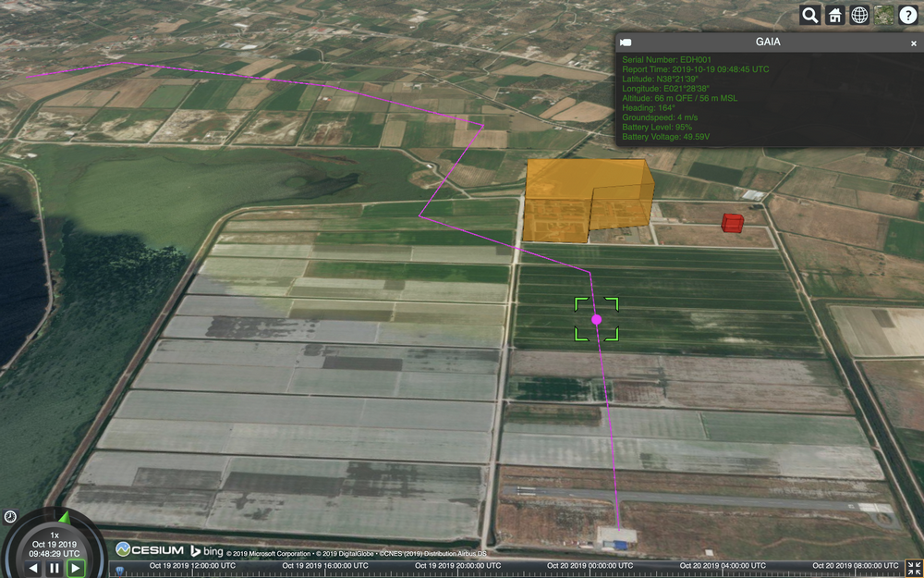
Task: Click the Battery Level: 95% line
Action: tap(656, 127)
